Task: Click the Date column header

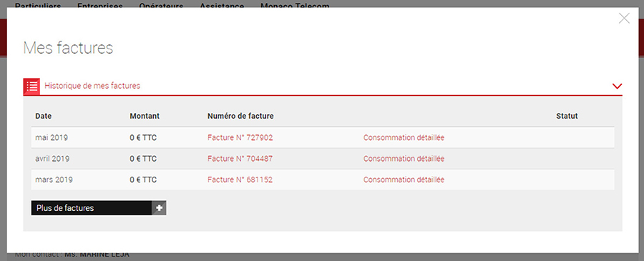Action: (x=44, y=116)
